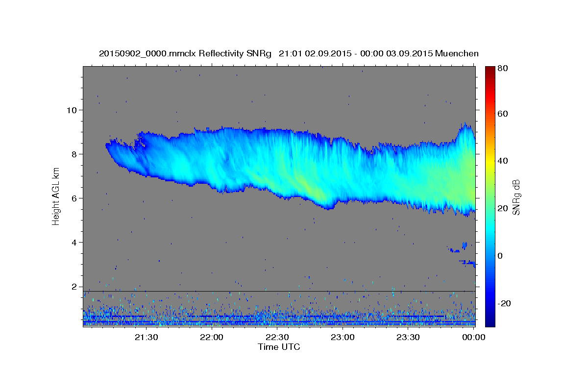This screenshot has width=588, height=392.
Task: Click the 00:00 time tick label
Action: point(473,337)
